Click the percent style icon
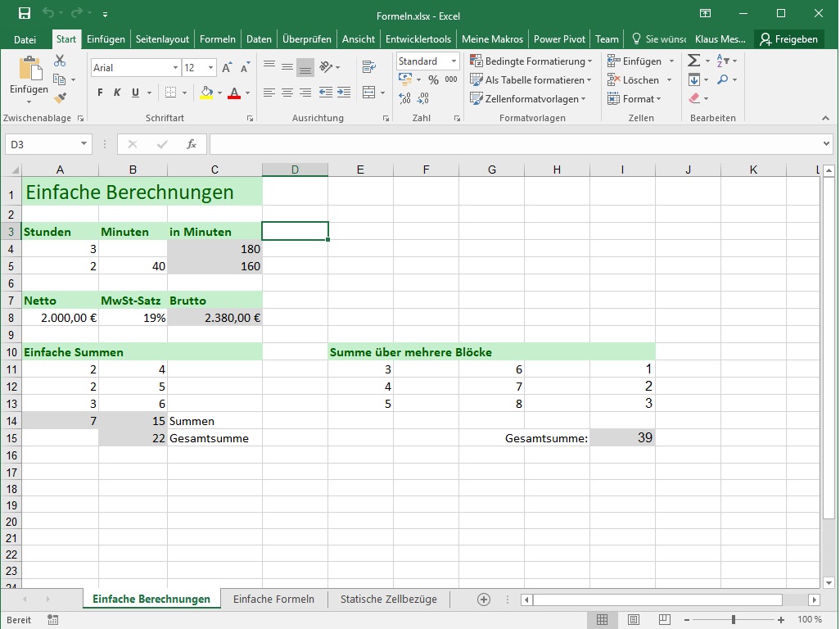Screen dimensions: 840x629 click(433, 79)
